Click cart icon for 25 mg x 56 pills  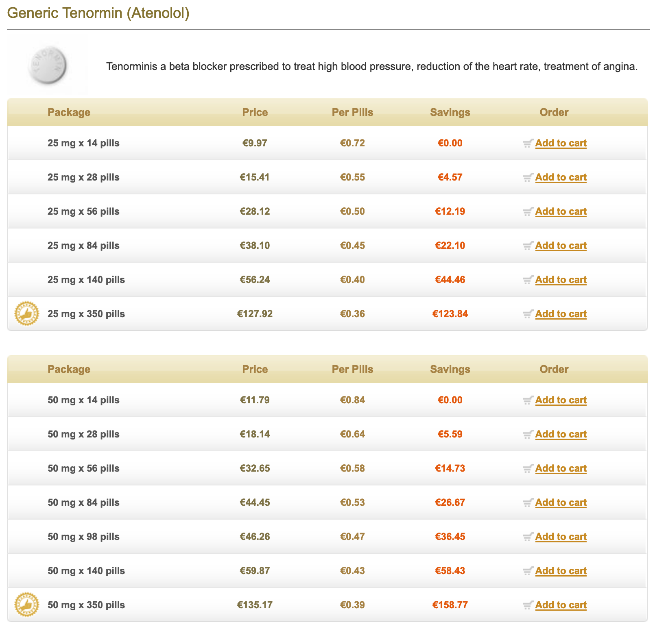point(528,212)
